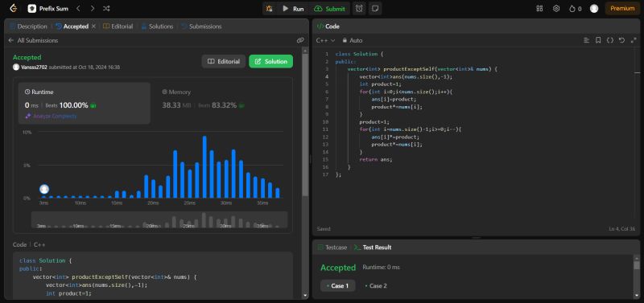Open the notes sticky icon
Image resolution: width=644 pixels, height=303 pixels.
374,8
